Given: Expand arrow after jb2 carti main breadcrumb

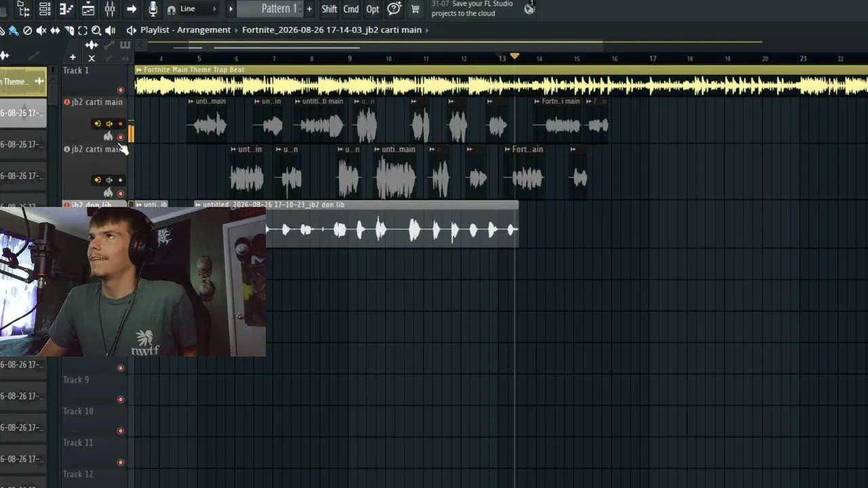Looking at the screenshot, I should pyautogui.click(x=427, y=30).
